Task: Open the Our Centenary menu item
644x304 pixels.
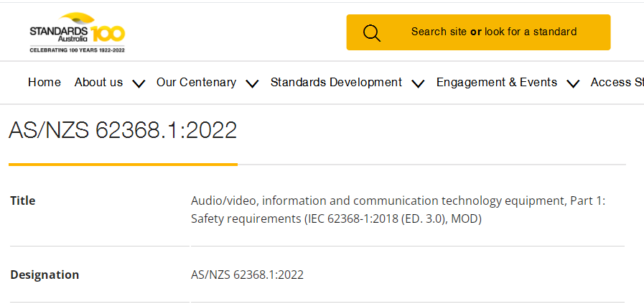Action: (x=196, y=82)
